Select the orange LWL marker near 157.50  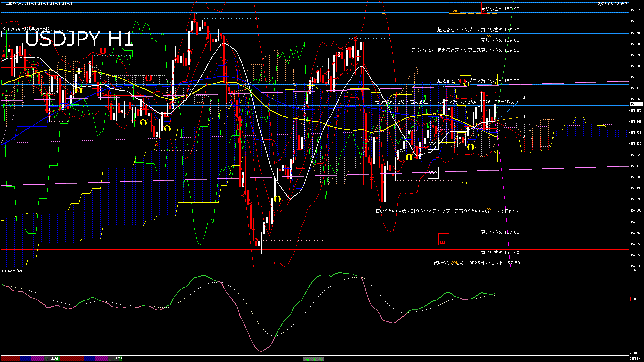click(454, 263)
